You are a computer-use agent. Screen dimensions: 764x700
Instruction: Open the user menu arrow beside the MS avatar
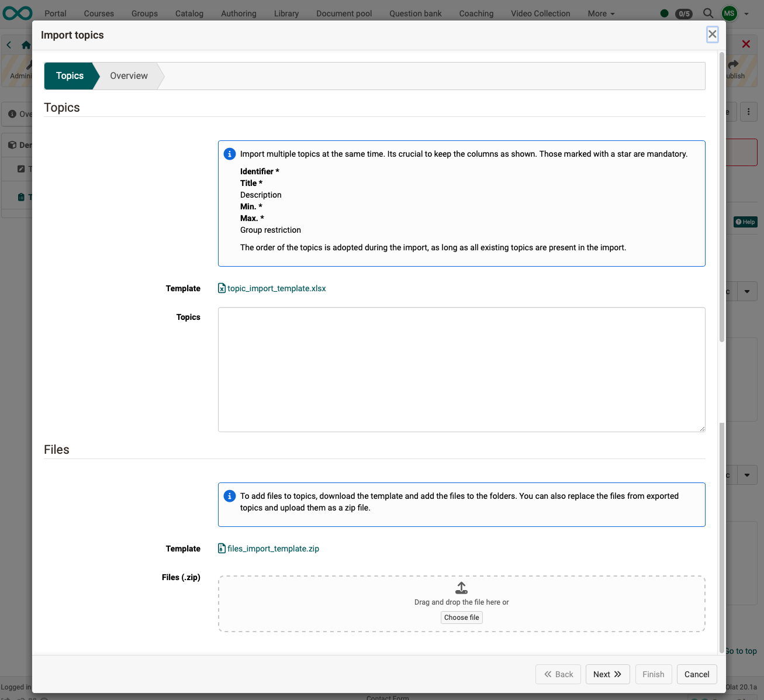pyautogui.click(x=745, y=13)
